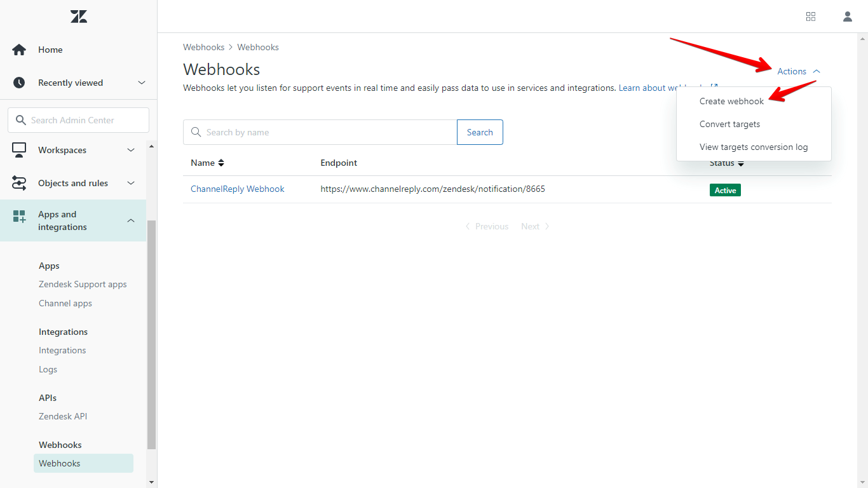The width and height of the screenshot is (868, 488).
Task: Click the Home house icon
Action: 19,50
